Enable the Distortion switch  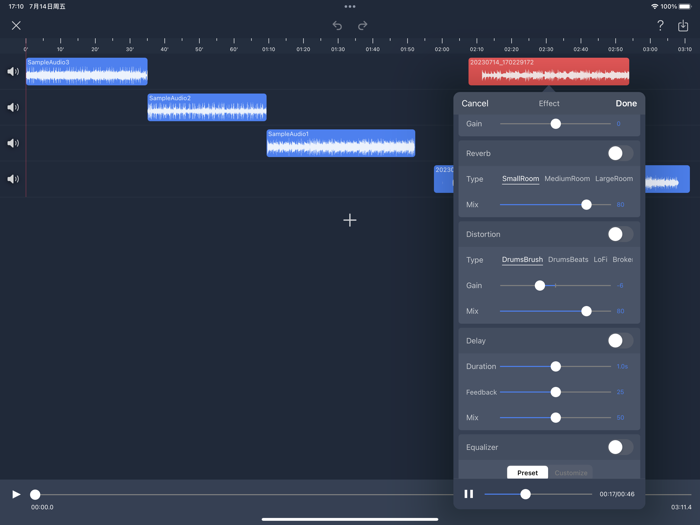tap(620, 234)
